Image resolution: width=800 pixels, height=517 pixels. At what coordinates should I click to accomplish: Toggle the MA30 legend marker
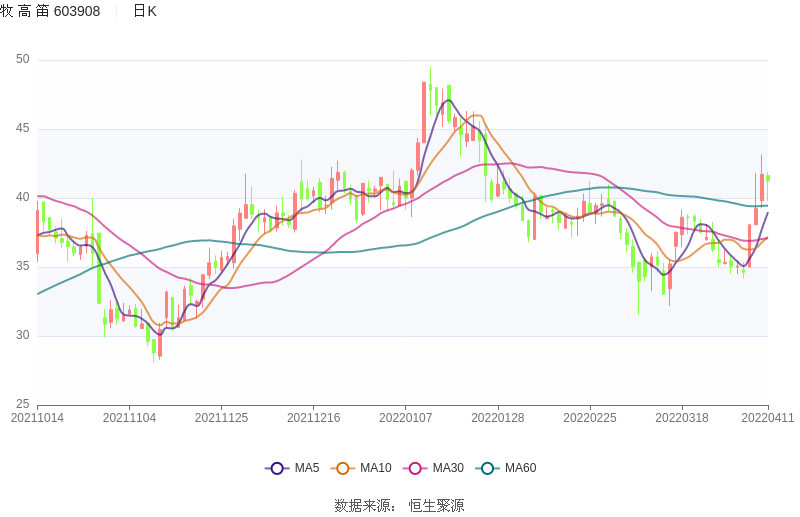416,468
